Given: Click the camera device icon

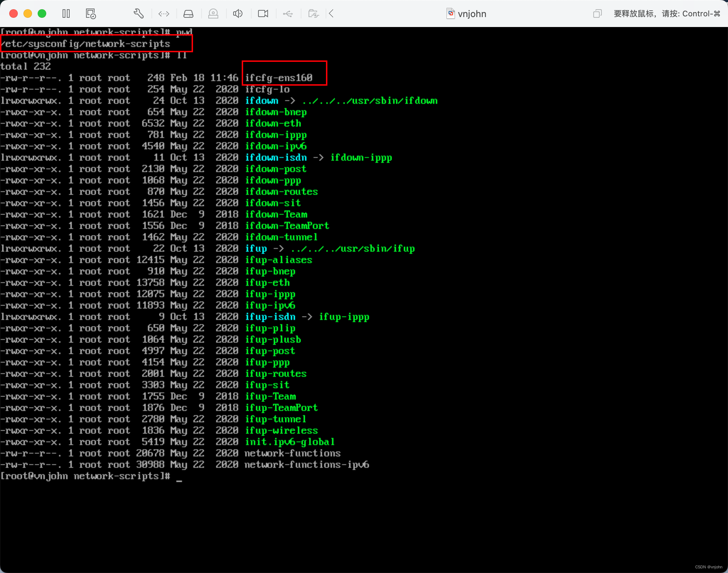Looking at the screenshot, I should (x=263, y=14).
